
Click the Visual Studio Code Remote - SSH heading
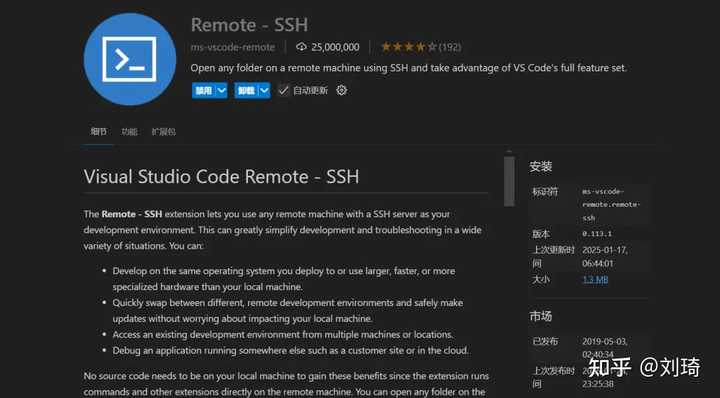[221, 177]
